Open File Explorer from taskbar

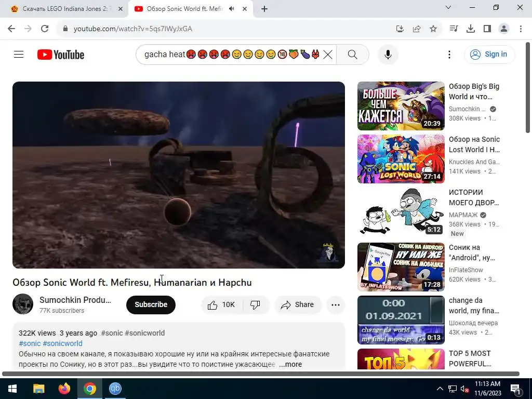[x=38, y=389]
